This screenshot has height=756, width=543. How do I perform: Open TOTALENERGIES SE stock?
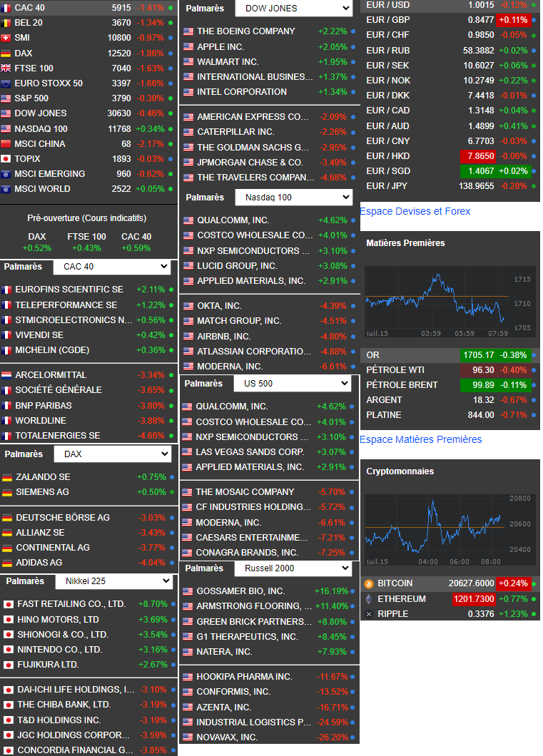click(x=57, y=436)
